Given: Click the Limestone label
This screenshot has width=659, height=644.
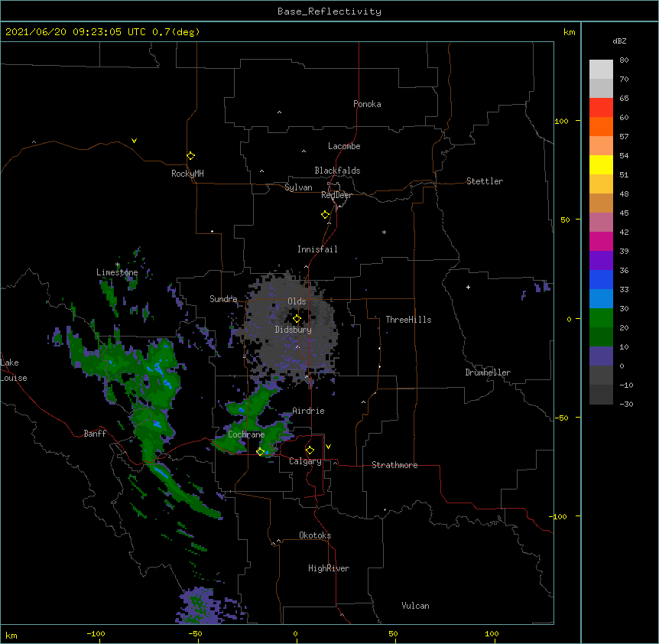Looking at the screenshot, I should tap(117, 272).
